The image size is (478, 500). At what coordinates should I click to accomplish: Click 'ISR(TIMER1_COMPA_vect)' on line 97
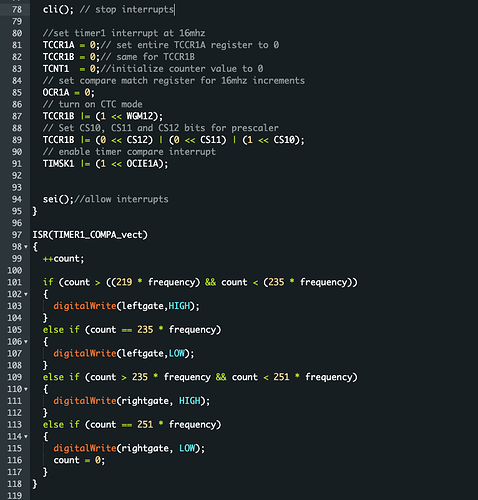click(x=90, y=235)
